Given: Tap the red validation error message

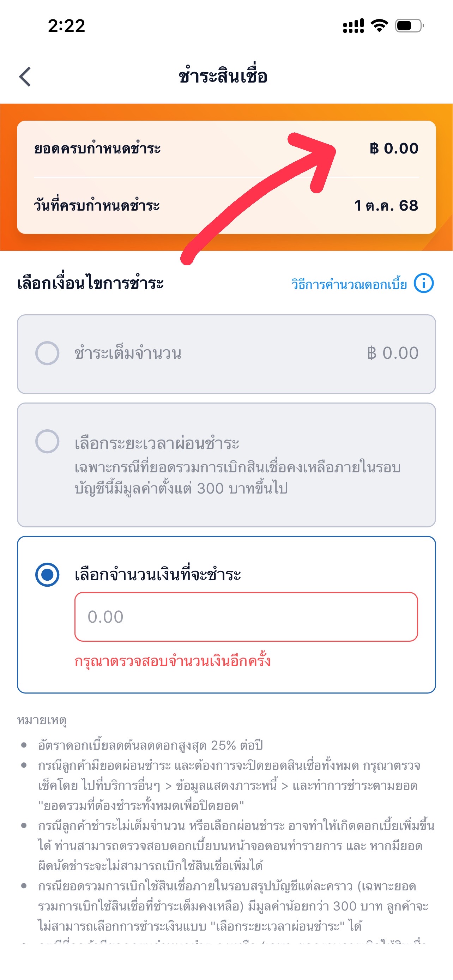Looking at the screenshot, I should pyautogui.click(x=172, y=661).
